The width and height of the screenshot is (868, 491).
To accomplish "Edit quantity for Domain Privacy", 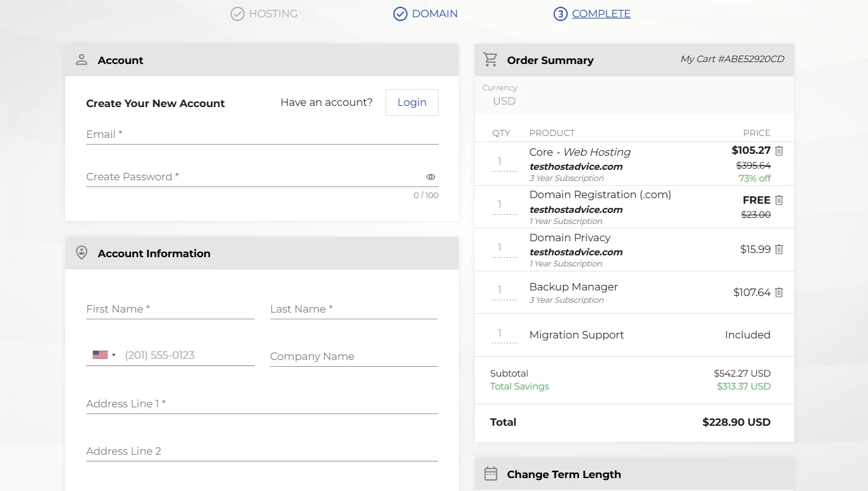I will point(504,248).
